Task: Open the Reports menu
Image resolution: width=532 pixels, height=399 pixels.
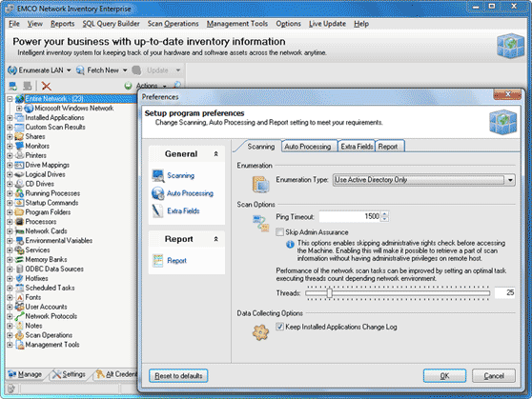Action: [62, 24]
